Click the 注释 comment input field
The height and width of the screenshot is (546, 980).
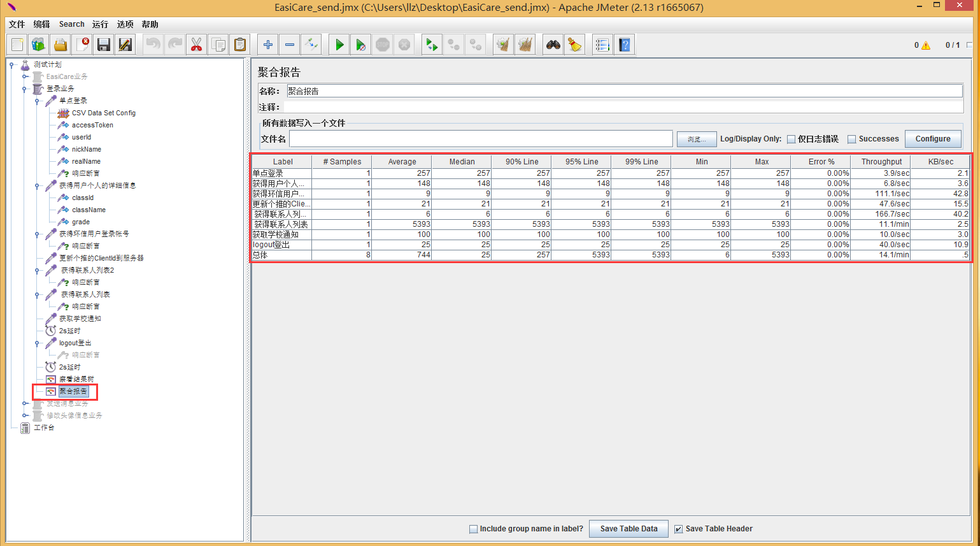tap(625, 107)
